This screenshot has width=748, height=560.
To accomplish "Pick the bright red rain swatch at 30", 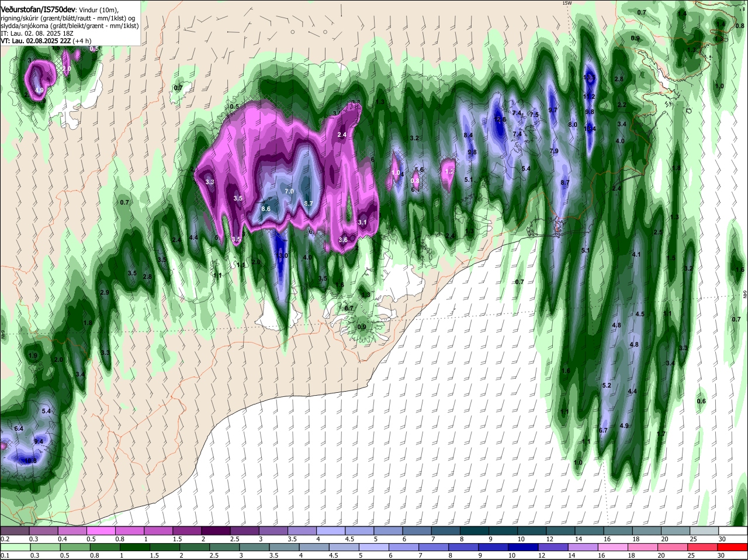I will pyautogui.click(x=733, y=547).
